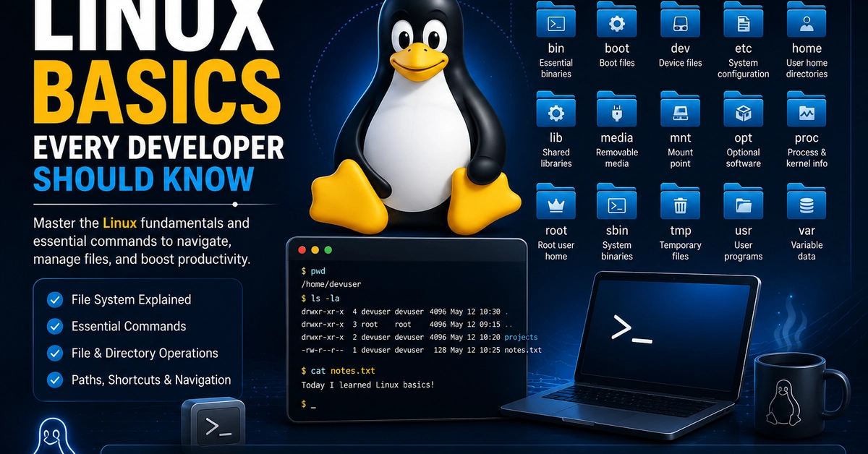Open the sbin folder icon

pos(617,202)
